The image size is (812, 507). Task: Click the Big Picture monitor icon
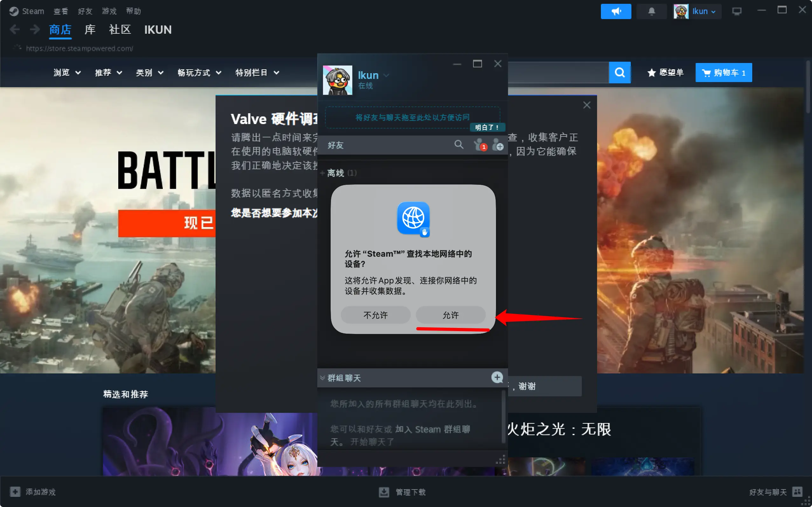coord(736,11)
